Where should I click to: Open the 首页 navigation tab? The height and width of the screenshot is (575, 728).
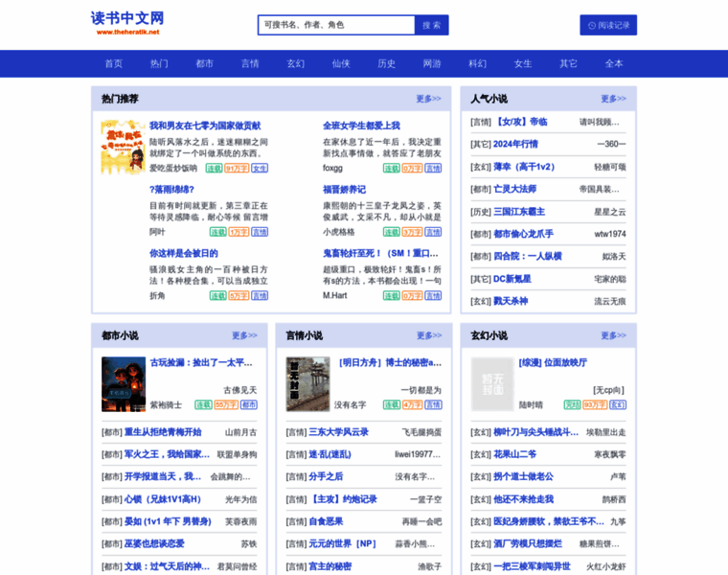tap(114, 63)
